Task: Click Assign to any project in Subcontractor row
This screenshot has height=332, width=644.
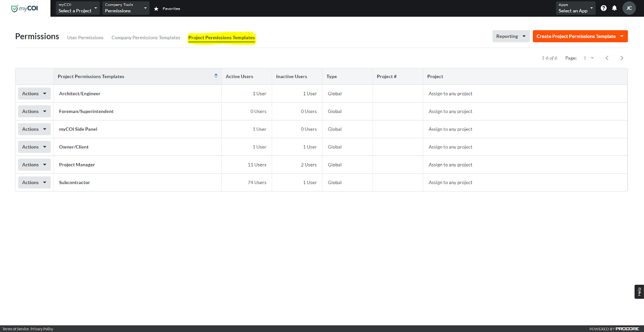Action: click(450, 182)
